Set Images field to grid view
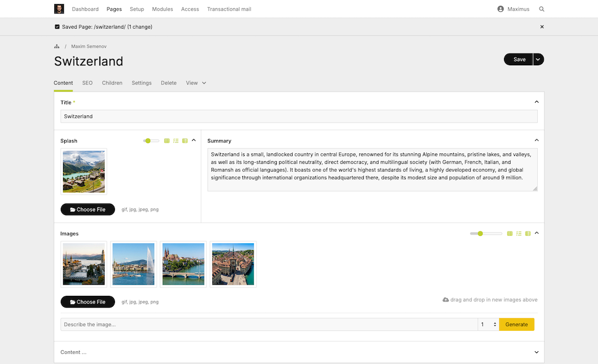 tap(509, 233)
